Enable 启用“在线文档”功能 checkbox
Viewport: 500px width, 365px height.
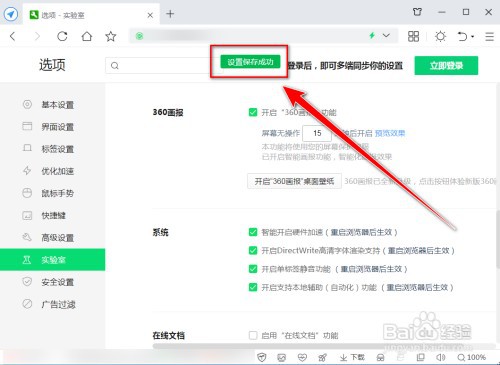click(x=253, y=335)
